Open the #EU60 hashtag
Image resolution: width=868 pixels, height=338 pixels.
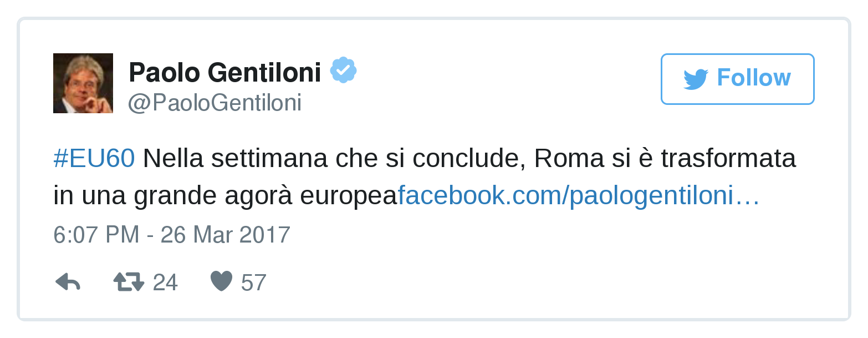[94, 159]
